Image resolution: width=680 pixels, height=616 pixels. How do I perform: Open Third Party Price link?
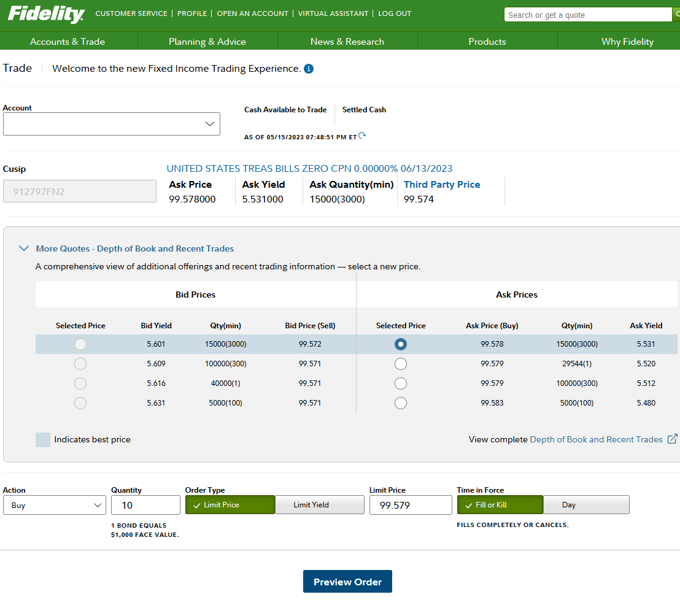(x=442, y=185)
